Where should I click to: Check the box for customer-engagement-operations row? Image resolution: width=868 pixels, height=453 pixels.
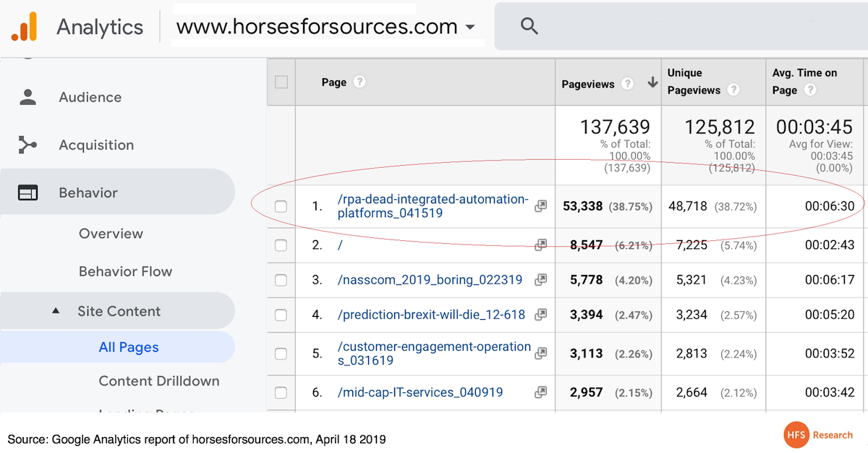coord(281,353)
